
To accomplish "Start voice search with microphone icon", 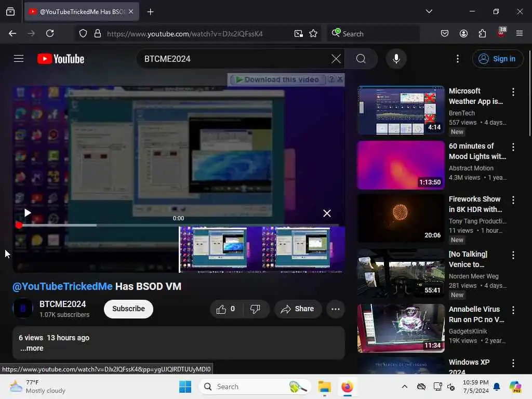I will 396,59.
